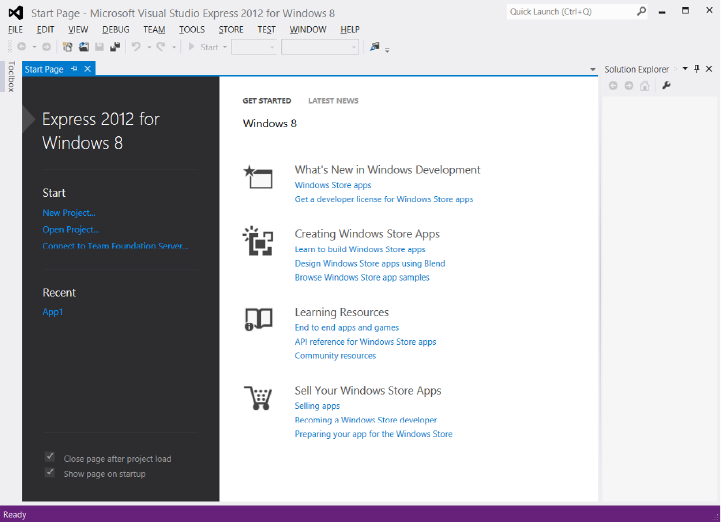
Task: Toggle Show page on startup checkbox
Action: pyautogui.click(x=50, y=472)
